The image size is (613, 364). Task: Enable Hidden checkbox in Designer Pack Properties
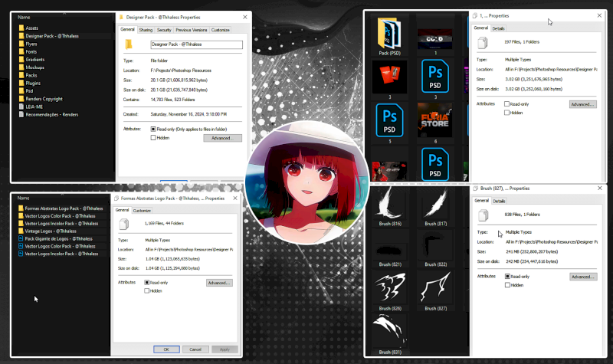(155, 138)
